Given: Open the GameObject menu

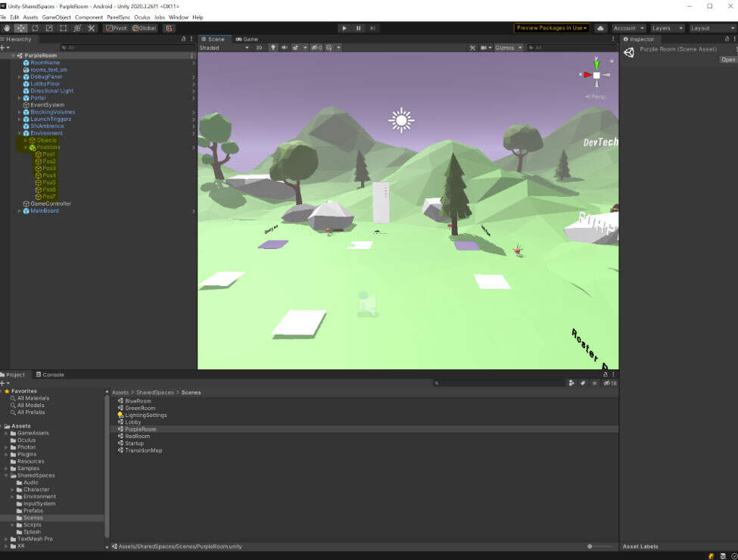Looking at the screenshot, I should (57, 17).
